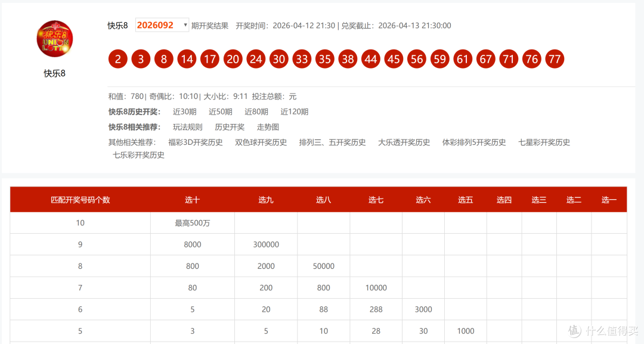Click the 50000 prize cell
The height and width of the screenshot is (344, 644).
324,266
